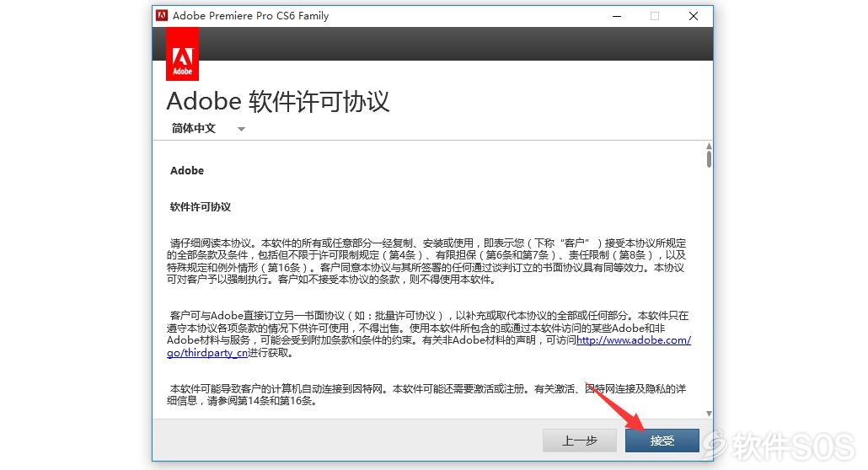Close the Adobe Premiere Pro CS6 window
This screenshot has height=470, width=868.
tap(693, 16)
